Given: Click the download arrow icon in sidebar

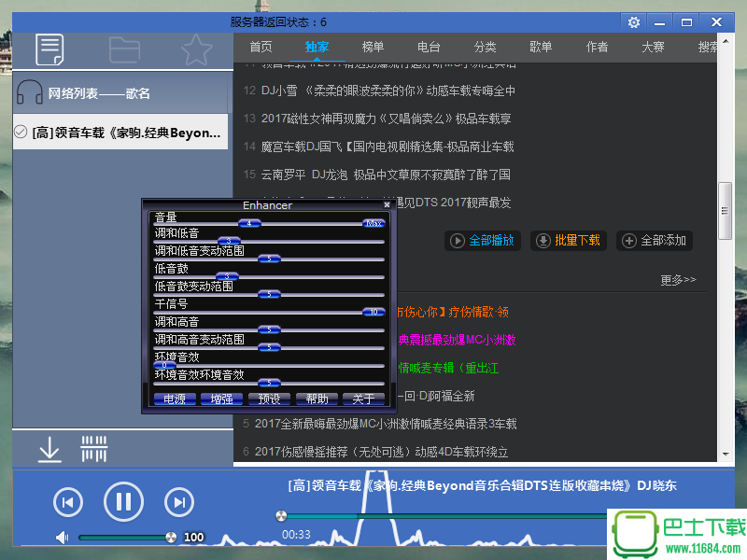Looking at the screenshot, I should click(49, 450).
